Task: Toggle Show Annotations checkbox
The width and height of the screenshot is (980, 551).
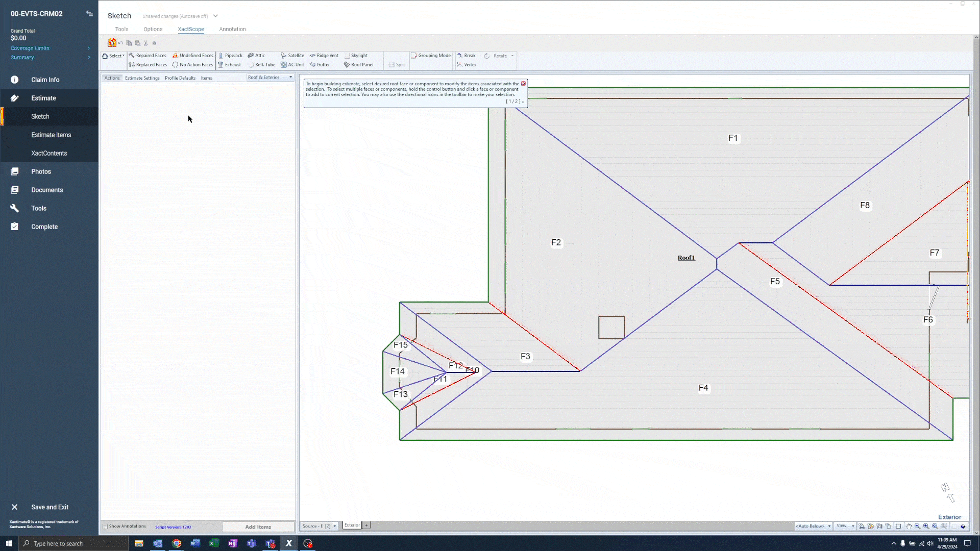Action: click(x=105, y=527)
